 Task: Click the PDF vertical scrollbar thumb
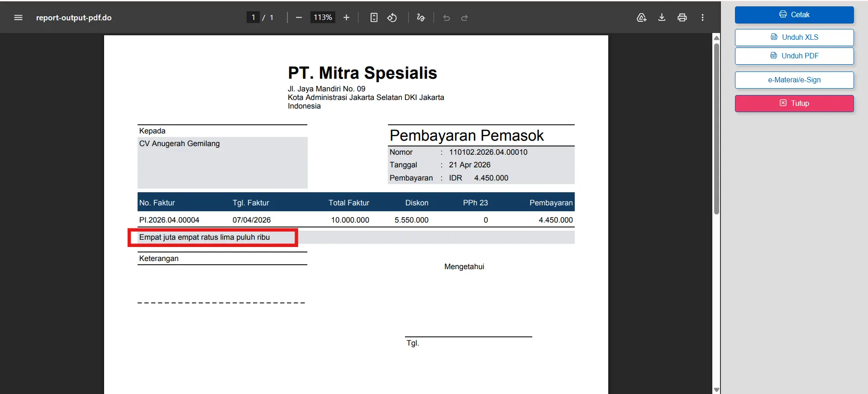click(716, 128)
